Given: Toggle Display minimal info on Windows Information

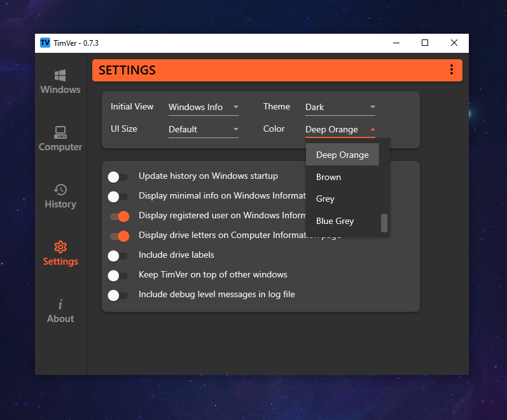Looking at the screenshot, I should click(118, 197).
